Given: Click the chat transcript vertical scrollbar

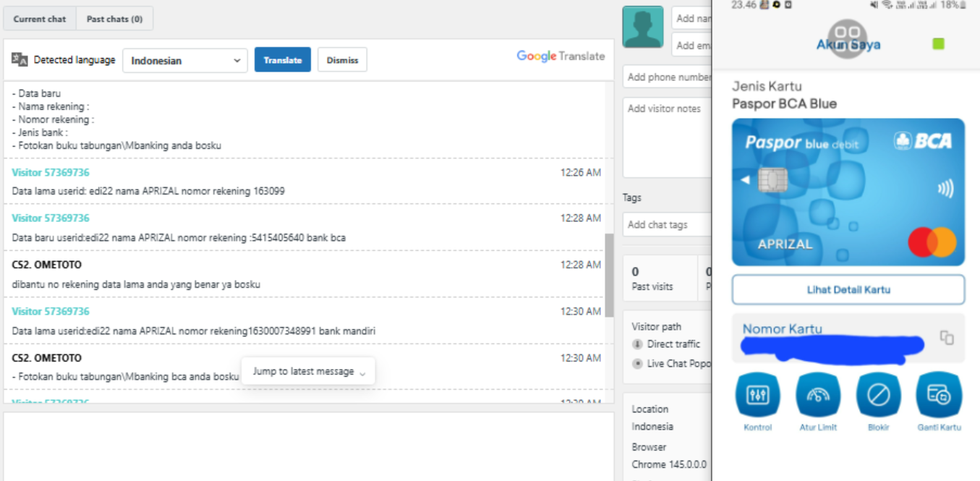Looking at the screenshot, I should pos(609,275).
